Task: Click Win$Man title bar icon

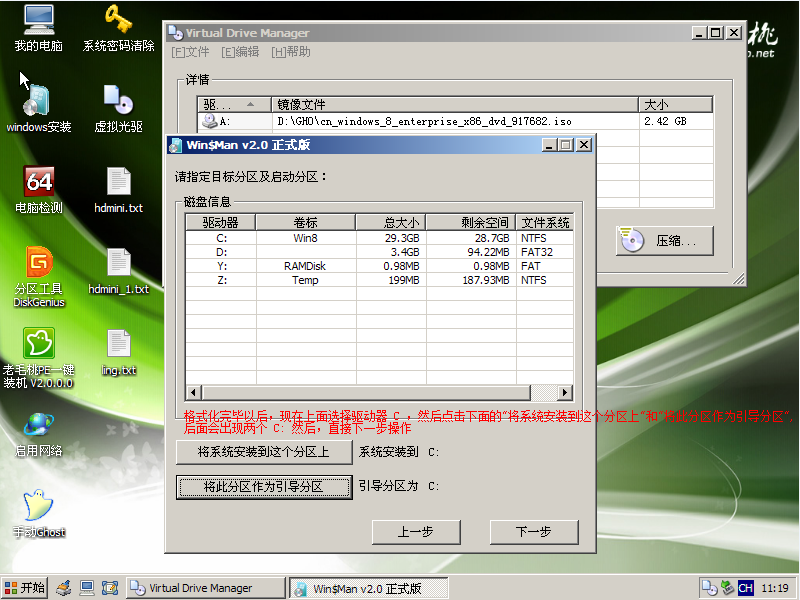Action: pyautogui.click(x=176, y=145)
